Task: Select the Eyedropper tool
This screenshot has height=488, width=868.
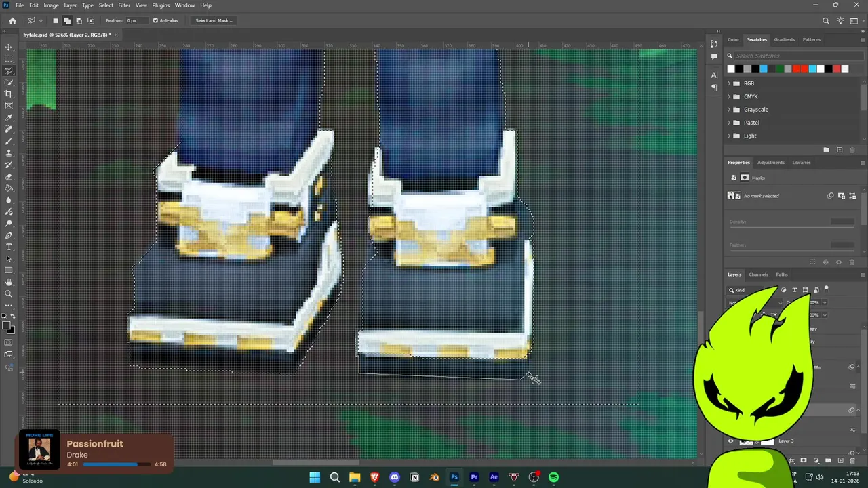Action: pos(9,117)
